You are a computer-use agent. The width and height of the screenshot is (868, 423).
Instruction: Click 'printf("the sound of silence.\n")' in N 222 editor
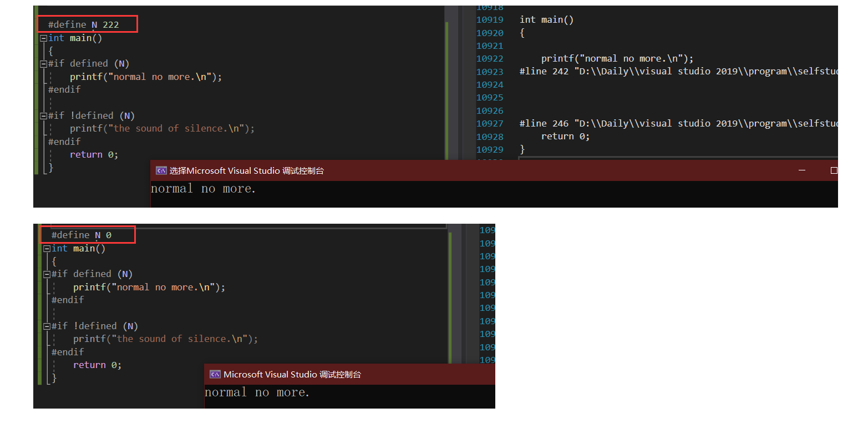point(163,128)
